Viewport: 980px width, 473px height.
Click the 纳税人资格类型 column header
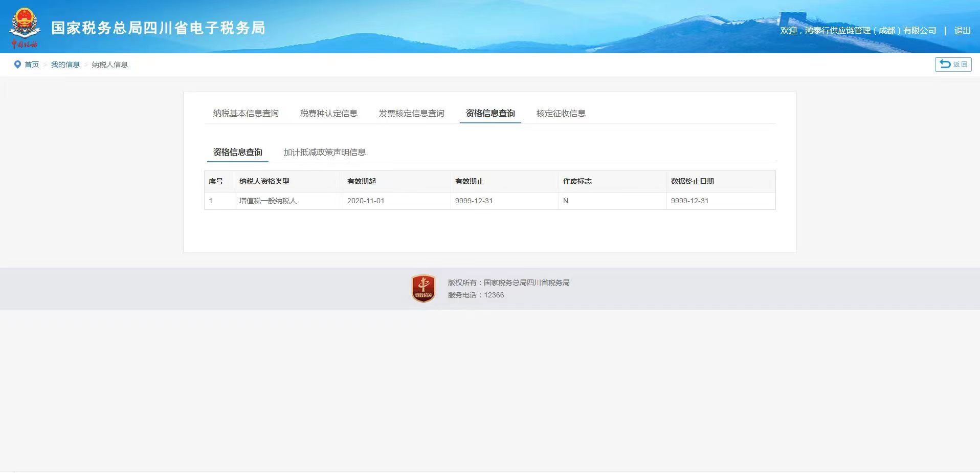point(264,181)
